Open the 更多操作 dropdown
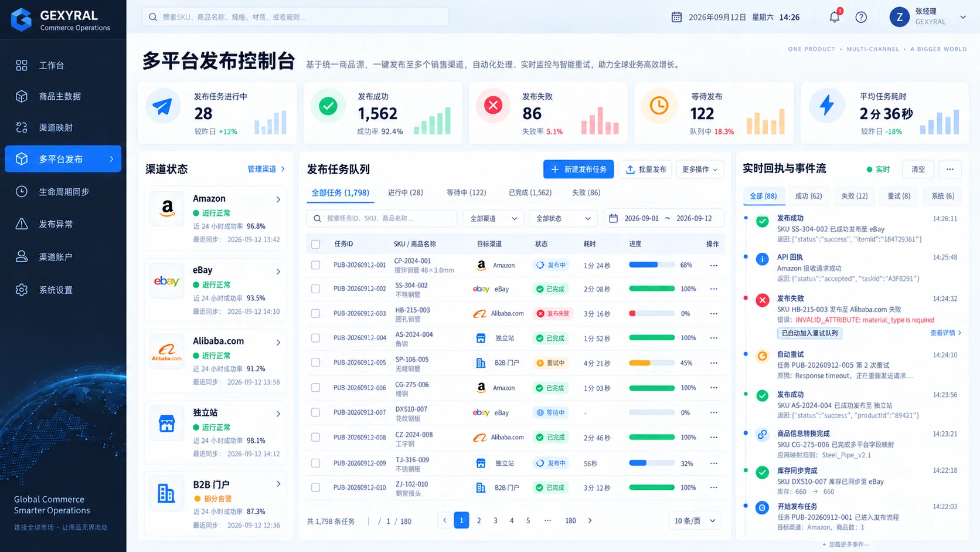Screen dimensions: 980x552 [700, 169]
